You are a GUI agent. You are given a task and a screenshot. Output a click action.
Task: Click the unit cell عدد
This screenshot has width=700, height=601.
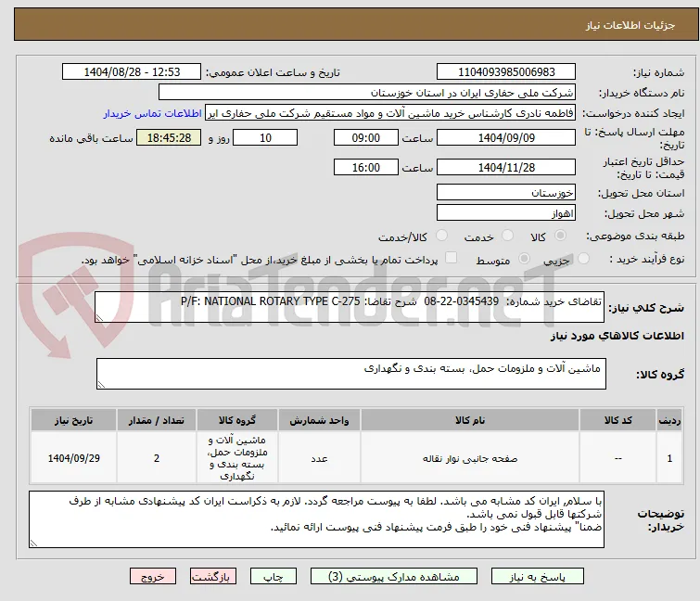(319, 458)
